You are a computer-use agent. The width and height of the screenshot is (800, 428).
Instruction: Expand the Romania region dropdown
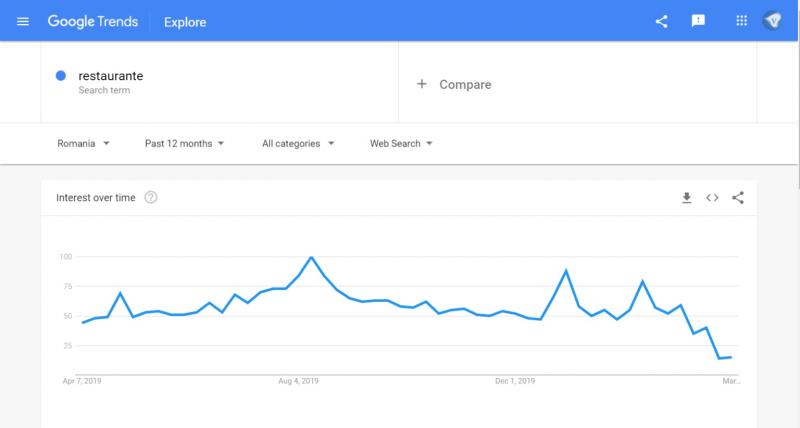(x=83, y=144)
